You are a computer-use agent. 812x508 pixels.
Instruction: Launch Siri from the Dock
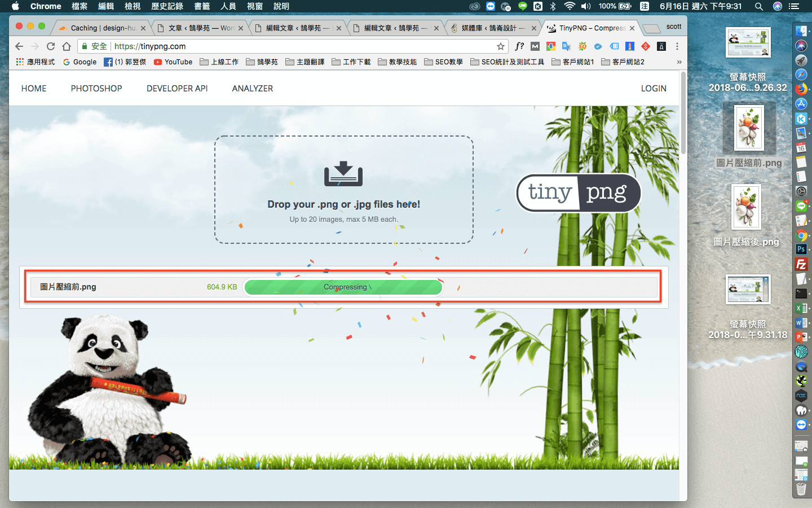pyautogui.click(x=801, y=46)
